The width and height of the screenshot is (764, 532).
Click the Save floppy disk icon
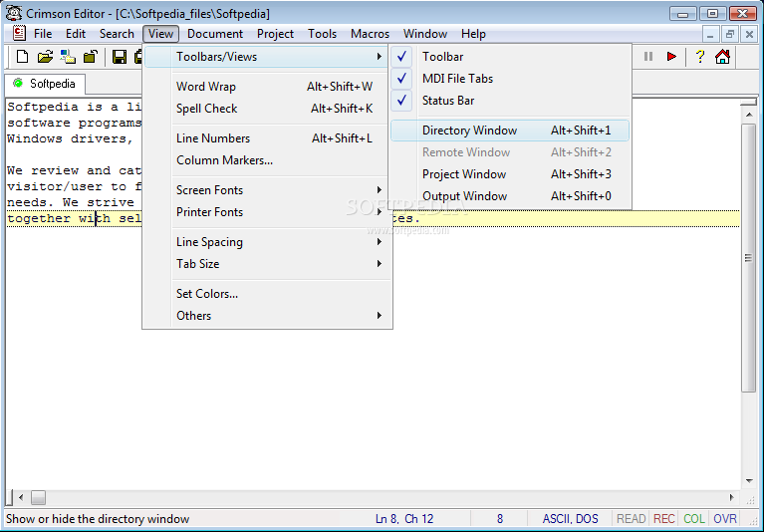(120, 57)
